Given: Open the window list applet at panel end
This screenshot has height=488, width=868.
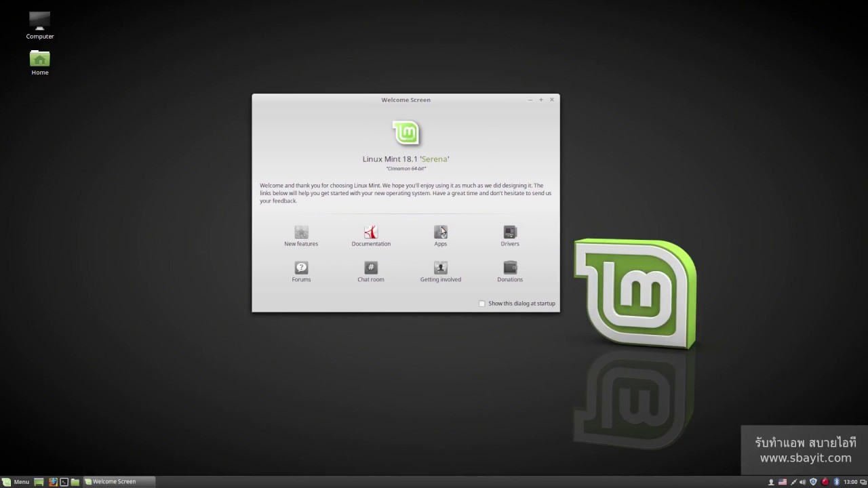Looking at the screenshot, I should [x=863, y=482].
